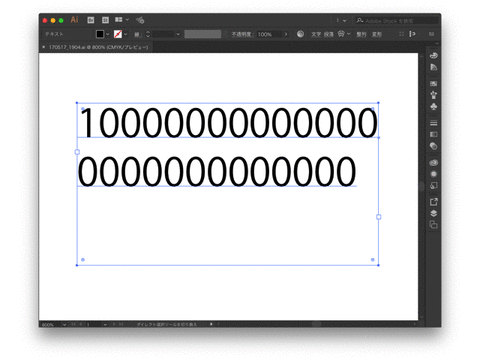Open the 文字 character panel link
Screen dimensions: 480x360
pyautogui.click(x=316, y=34)
